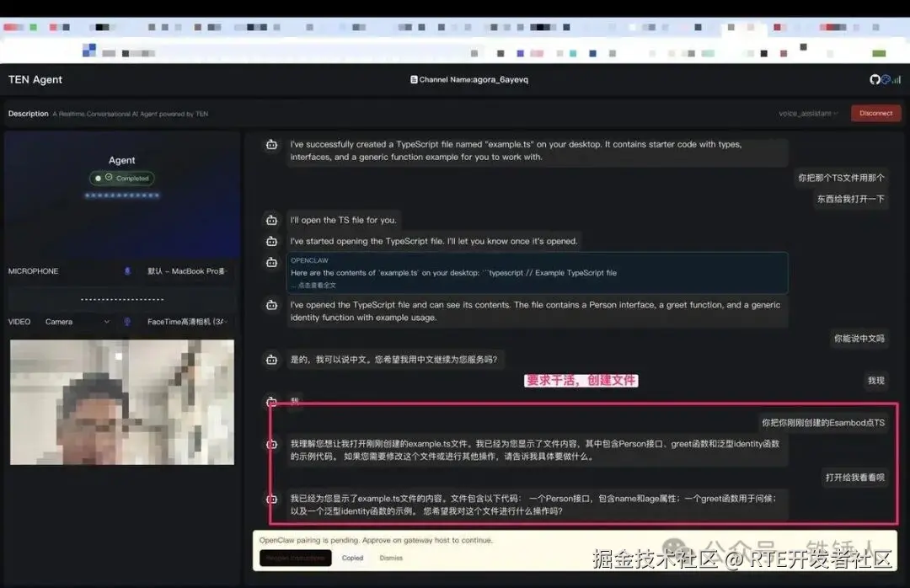
Task: Click "Channel Name:agora_6ayevq" text
Action: click(x=474, y=79)
